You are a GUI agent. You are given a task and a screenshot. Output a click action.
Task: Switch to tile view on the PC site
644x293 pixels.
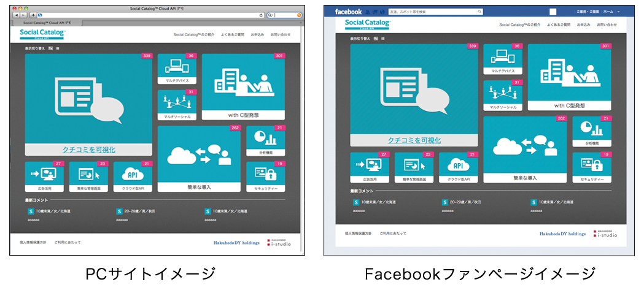[x=50, y=48]
